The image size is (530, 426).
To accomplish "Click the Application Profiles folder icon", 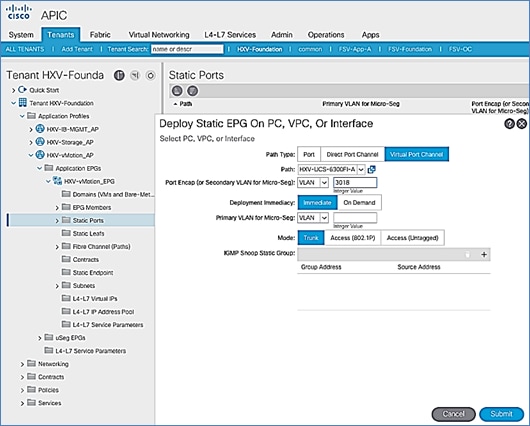I will point(31,116).
